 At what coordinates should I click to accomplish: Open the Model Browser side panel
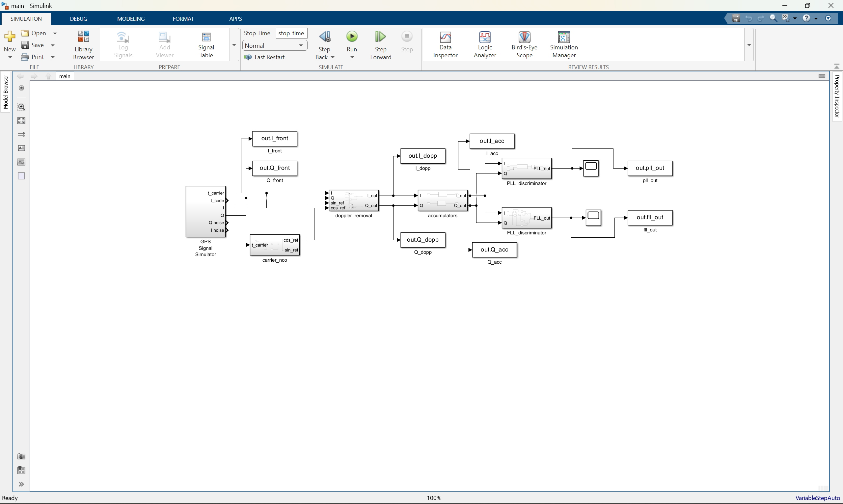(6, 92)
